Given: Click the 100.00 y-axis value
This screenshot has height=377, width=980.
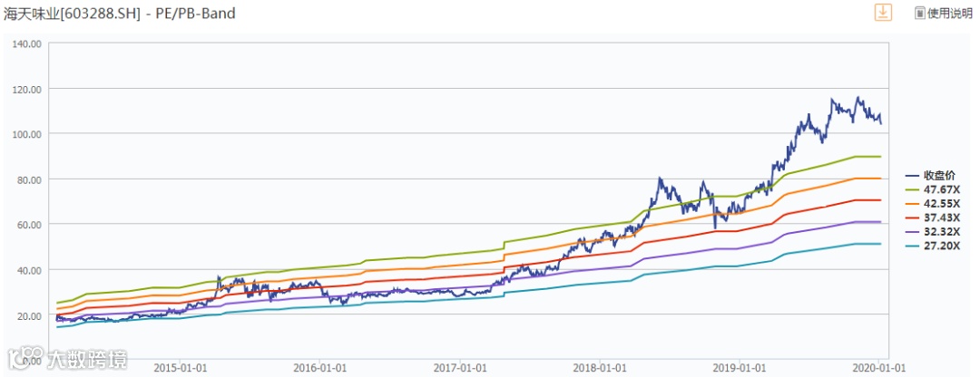Looking at the screenshot, I should pos(27,134).
